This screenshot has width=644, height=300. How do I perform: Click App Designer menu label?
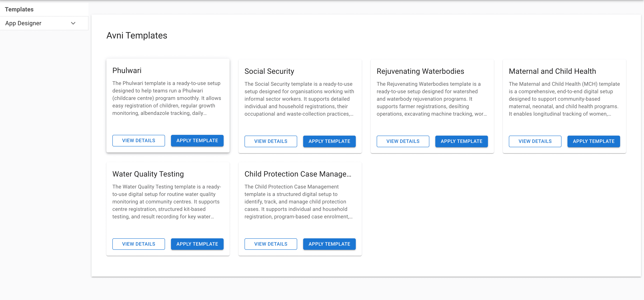click(23, 23)
